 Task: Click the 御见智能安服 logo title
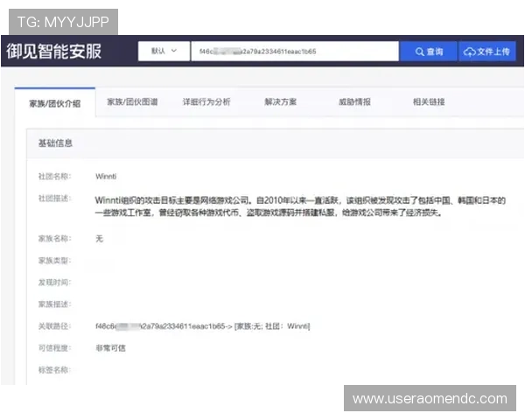(54, 52)
